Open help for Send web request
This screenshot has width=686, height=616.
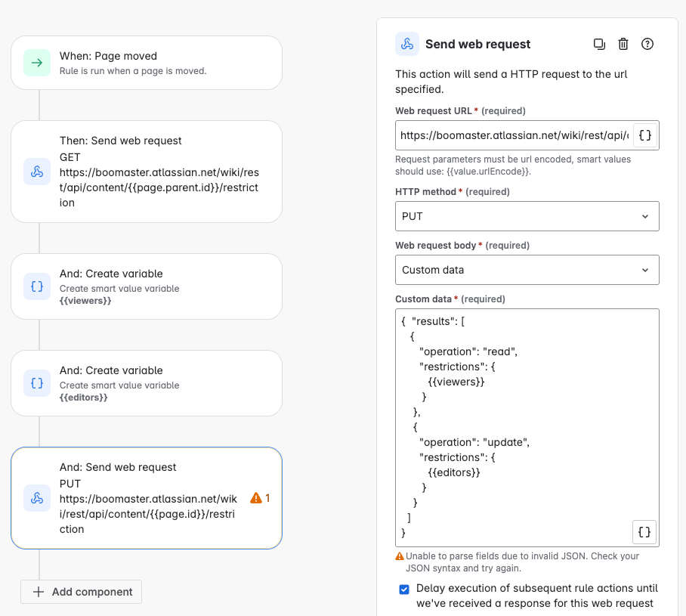(x=647, y=45)
